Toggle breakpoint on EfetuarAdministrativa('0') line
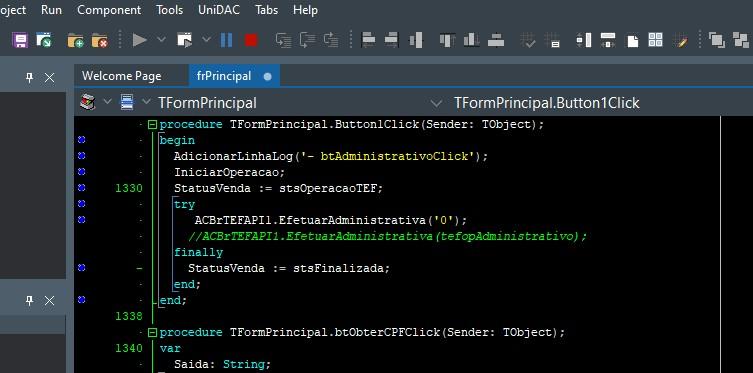The image size is (753, 373). [x=81, y=219]
